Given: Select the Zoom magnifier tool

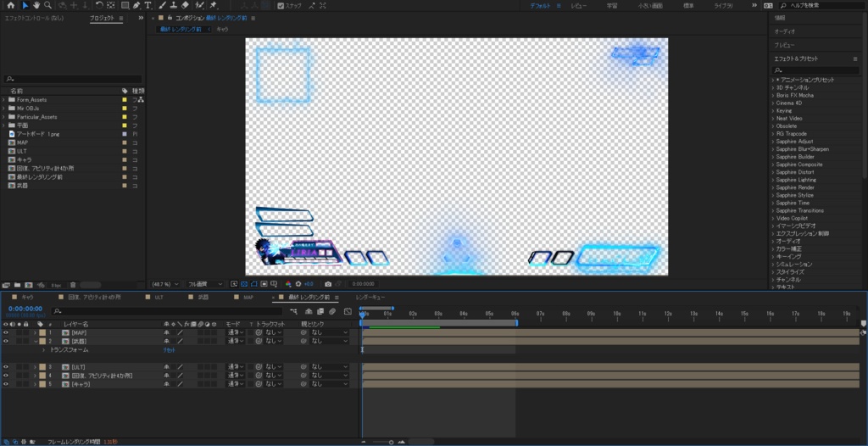Looking at the screenshot, I should (47, 5).
